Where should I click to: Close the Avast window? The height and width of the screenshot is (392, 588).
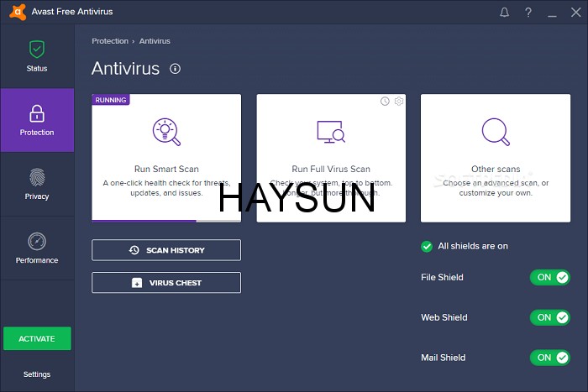[575, 13]
